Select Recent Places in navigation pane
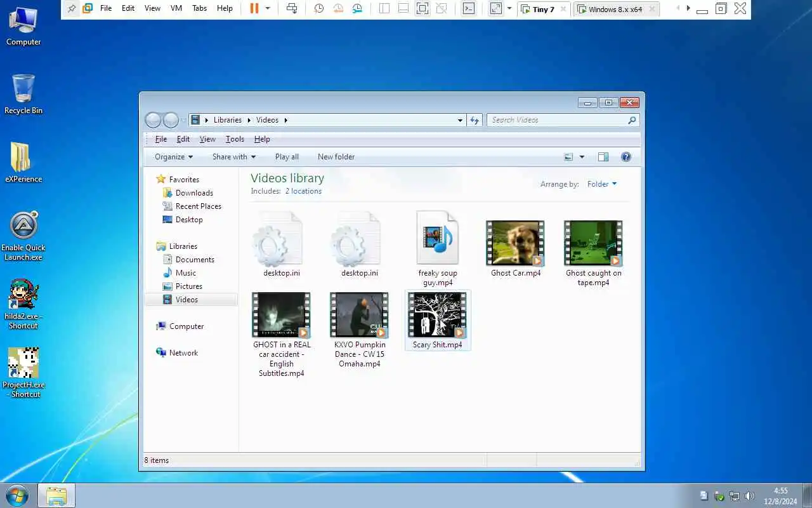Viewport: 812px width, 508px height. coord(199,206)
